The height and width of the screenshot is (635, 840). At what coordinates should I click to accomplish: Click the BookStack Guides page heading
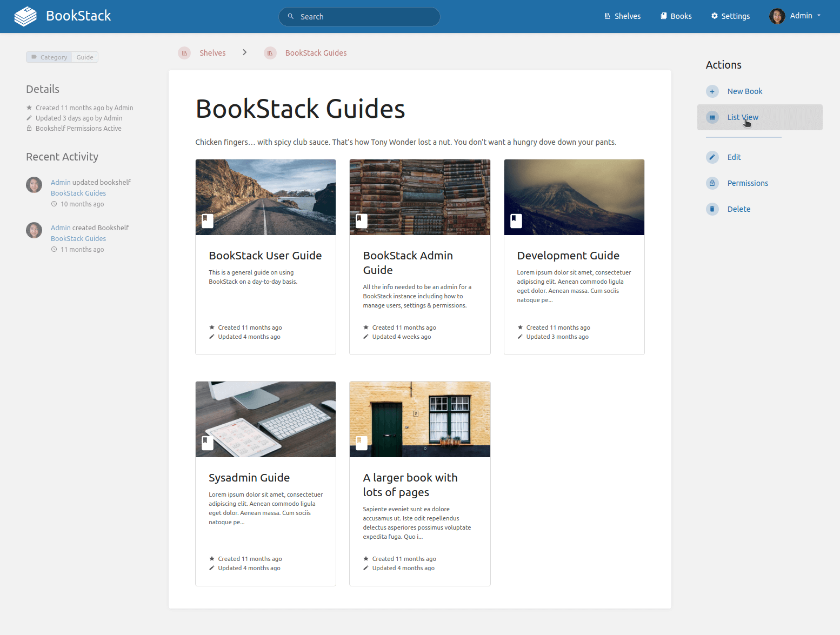pyautogui.click(x=300, y=109)
